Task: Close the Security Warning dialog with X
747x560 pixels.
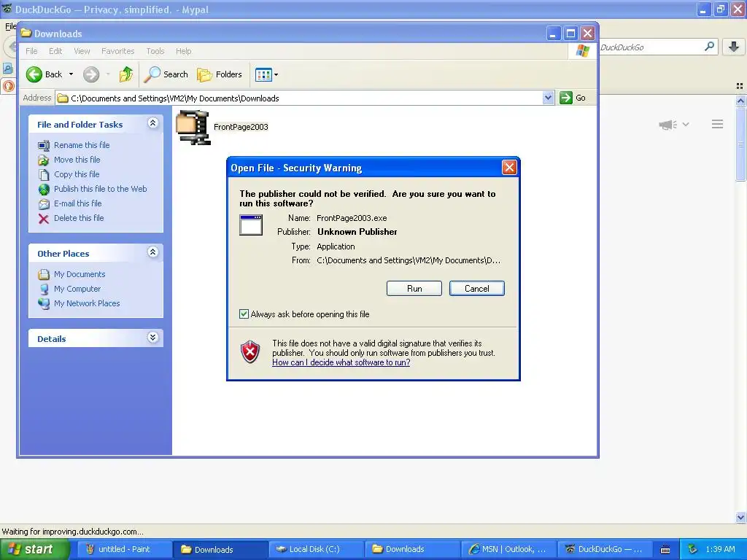Action: pyautogui.click(x=509, y=167)
